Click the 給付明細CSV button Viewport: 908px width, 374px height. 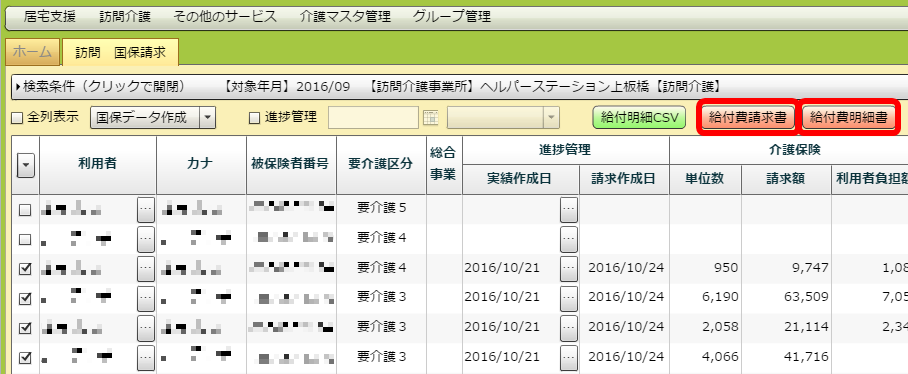pyautogui.click(x=639, y=118)
